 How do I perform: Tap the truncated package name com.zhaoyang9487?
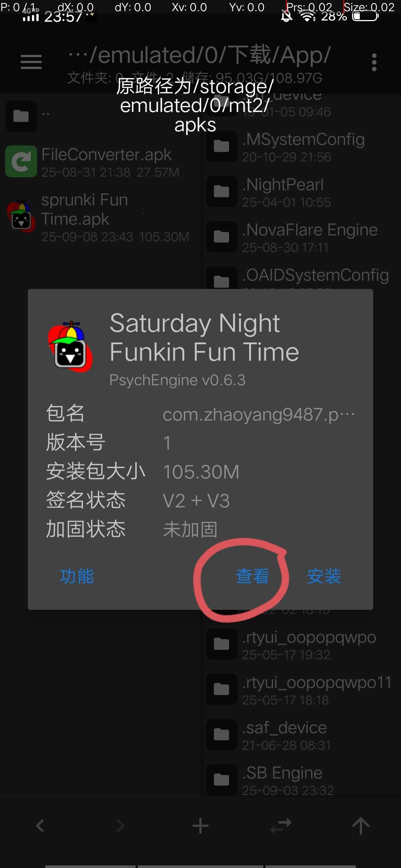pos(259,414)
